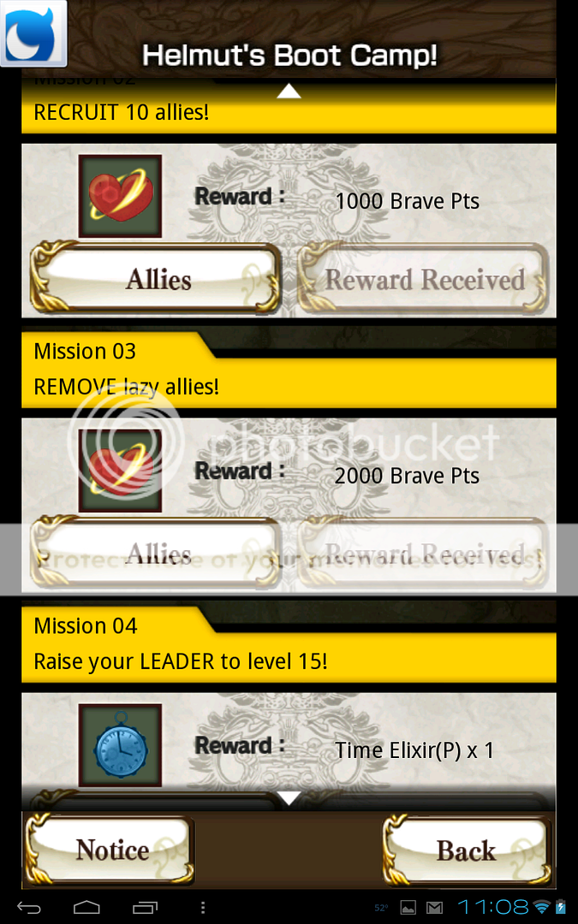Tap the 11:08 clock in the status bar
The width and height of the screenshot is (578, 924).
point(492,907)
